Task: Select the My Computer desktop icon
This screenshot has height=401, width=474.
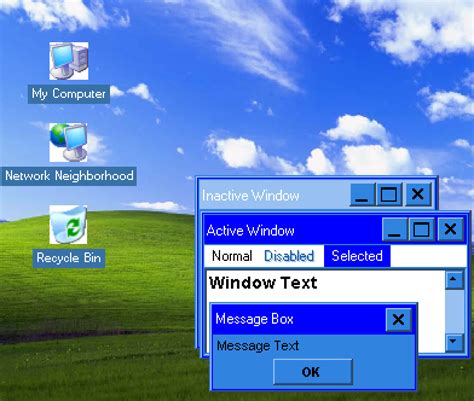Action: [x=69, y=61]
